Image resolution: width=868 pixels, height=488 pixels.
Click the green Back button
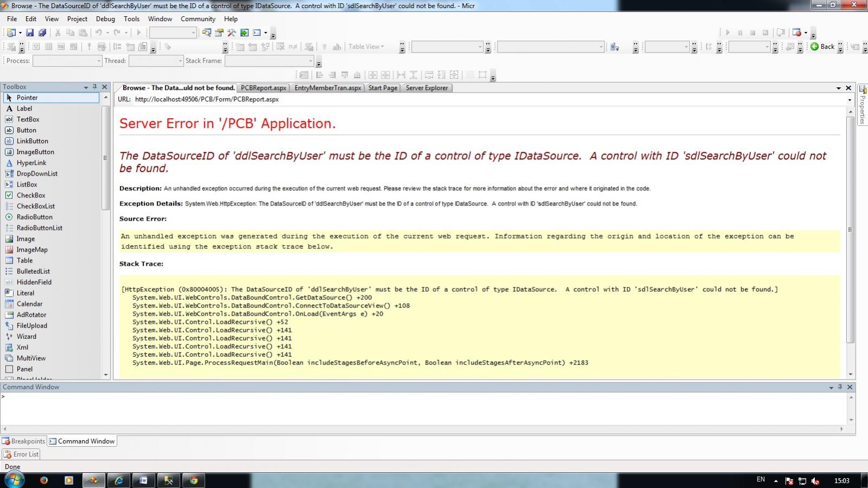point(822,47)
